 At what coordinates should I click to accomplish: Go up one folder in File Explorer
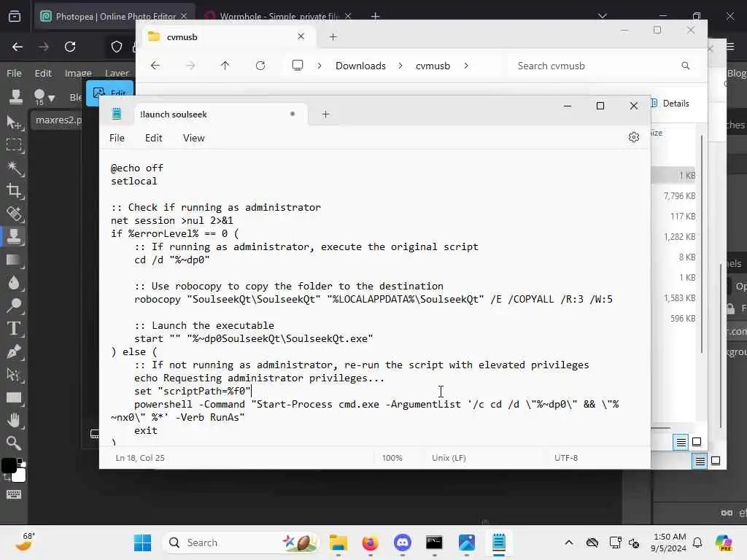point(225,66)
